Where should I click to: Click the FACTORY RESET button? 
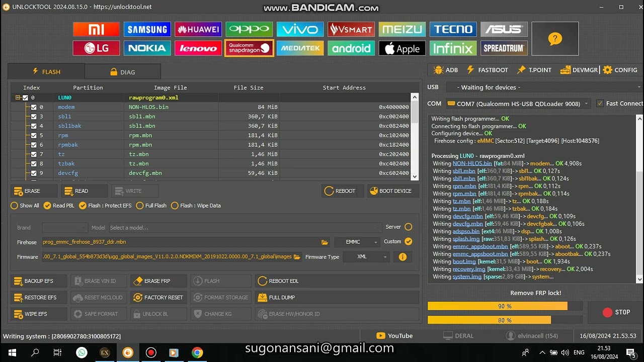[158, 298]
